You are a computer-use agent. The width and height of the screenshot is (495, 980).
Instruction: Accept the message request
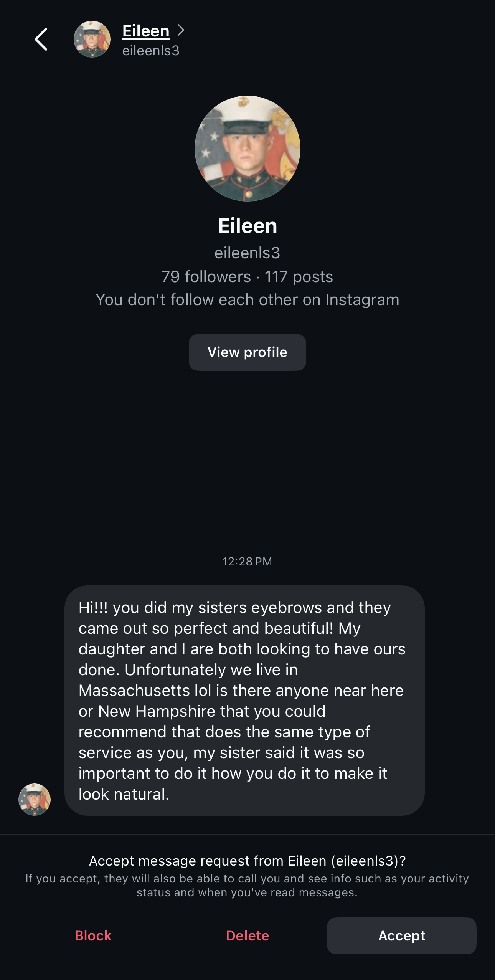click(401, 936)
